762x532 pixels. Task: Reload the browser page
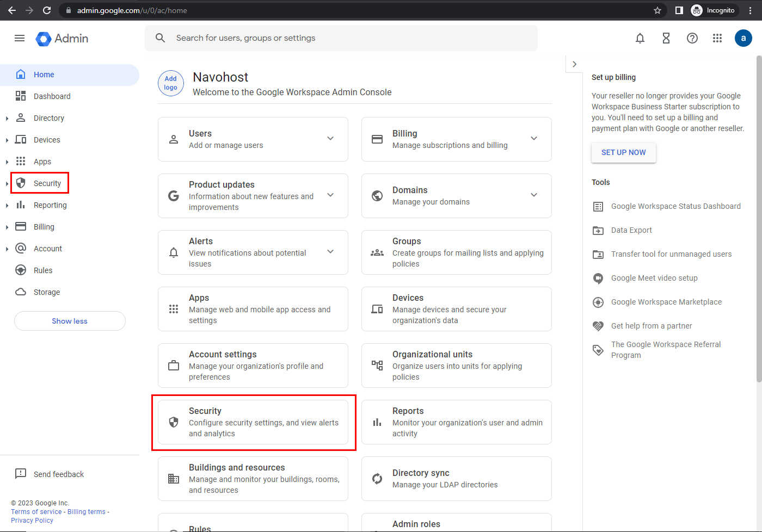point(47,10)
